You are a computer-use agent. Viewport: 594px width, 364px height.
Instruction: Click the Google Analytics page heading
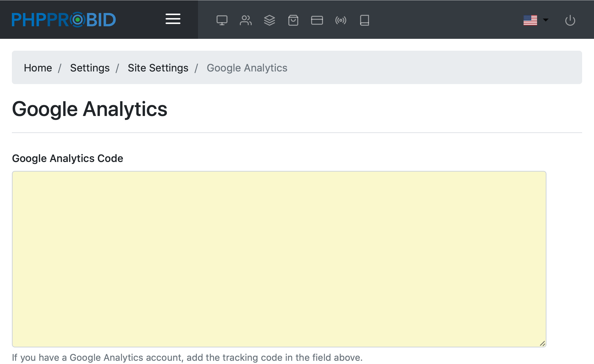tap(90, 109)
